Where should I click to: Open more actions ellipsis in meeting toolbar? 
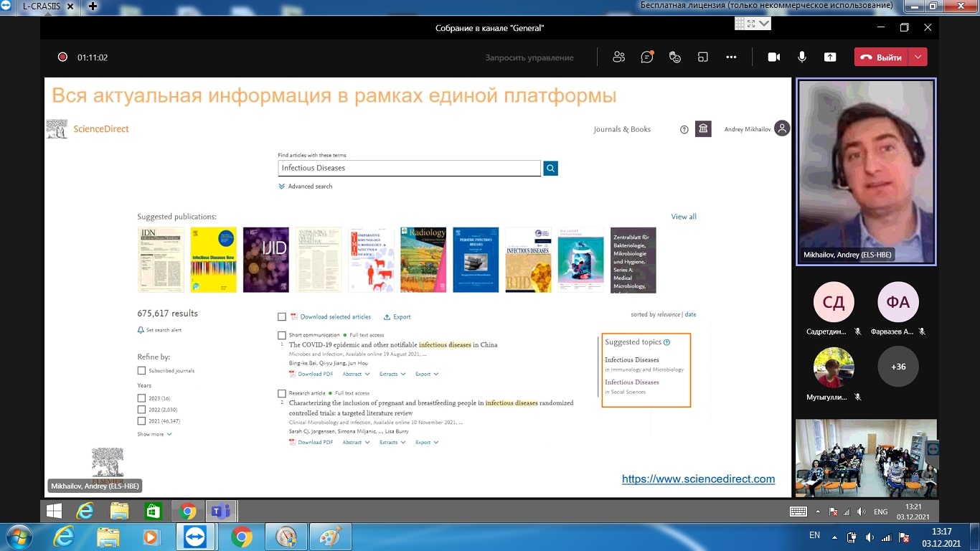tap(731, 57)
